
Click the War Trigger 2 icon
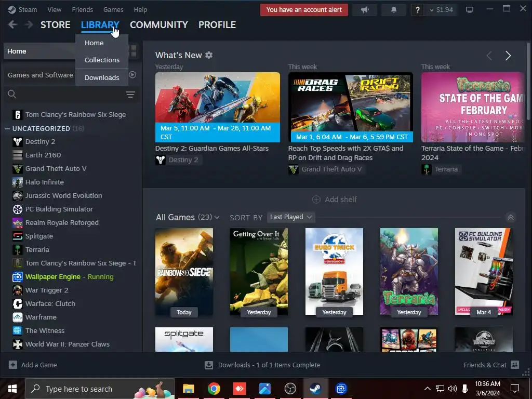point(18,290)
